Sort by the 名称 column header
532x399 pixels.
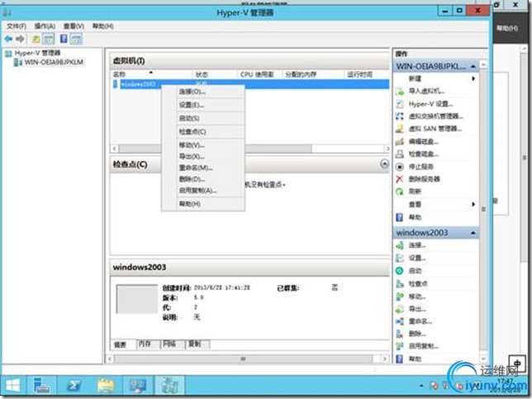click(x=151, y=74)
